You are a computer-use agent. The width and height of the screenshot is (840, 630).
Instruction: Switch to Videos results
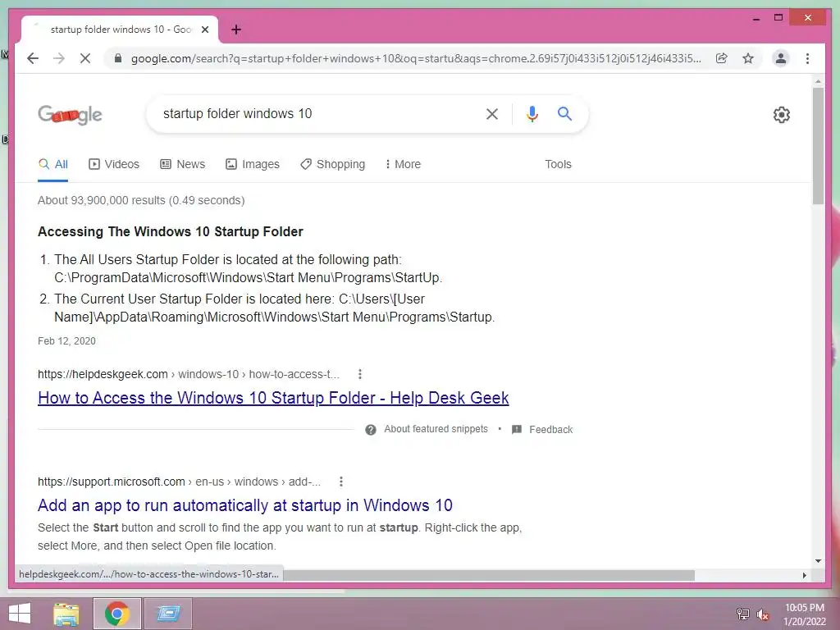point(113,164)
